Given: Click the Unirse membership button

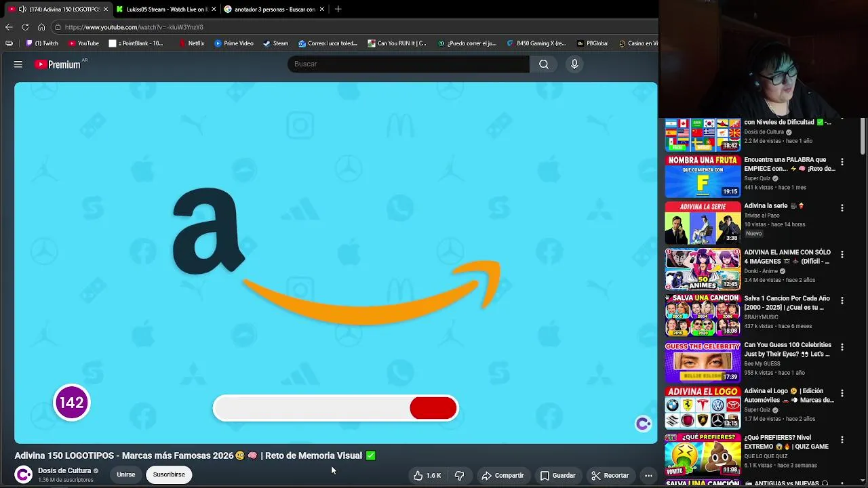Looking at the screenshot, I should (125, 474).
